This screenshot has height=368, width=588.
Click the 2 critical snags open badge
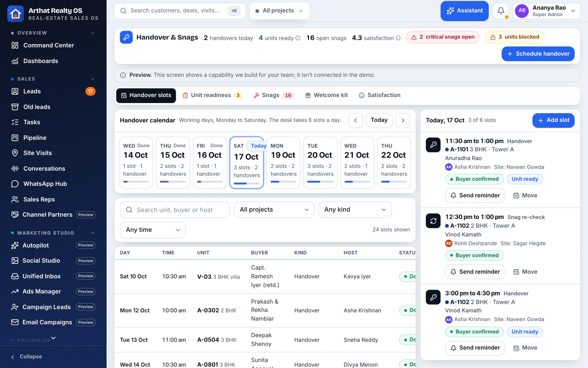point(443,37)
